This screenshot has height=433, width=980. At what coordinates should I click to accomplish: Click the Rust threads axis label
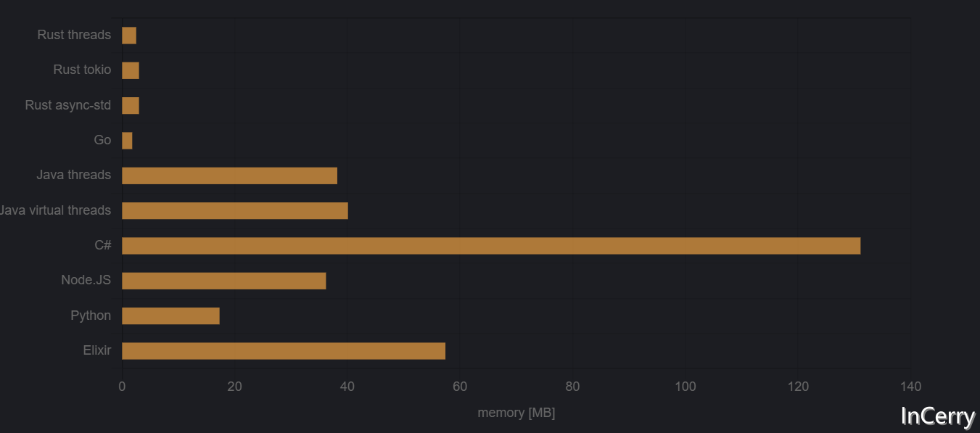74,35
